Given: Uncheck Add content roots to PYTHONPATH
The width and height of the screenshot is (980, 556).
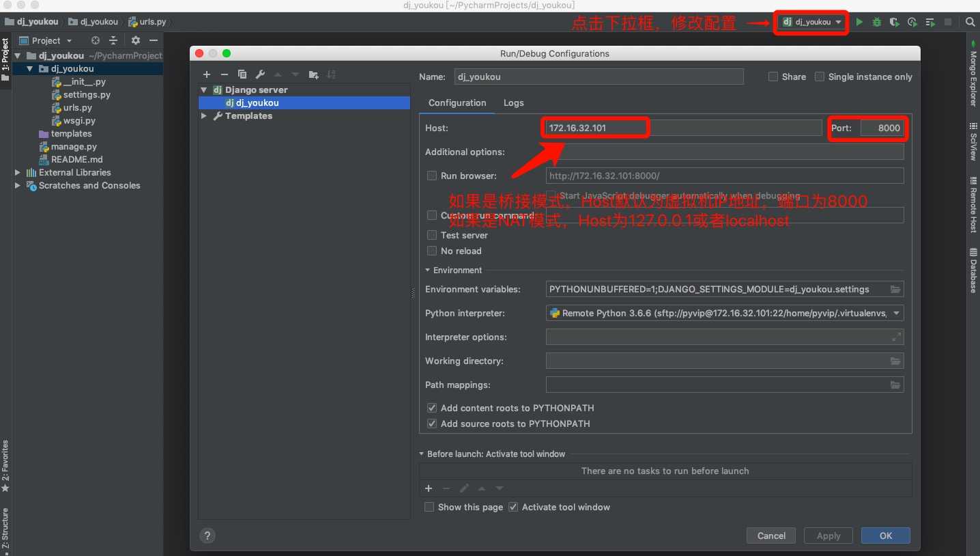Looking at the screenshot, I should coord(431,408).
